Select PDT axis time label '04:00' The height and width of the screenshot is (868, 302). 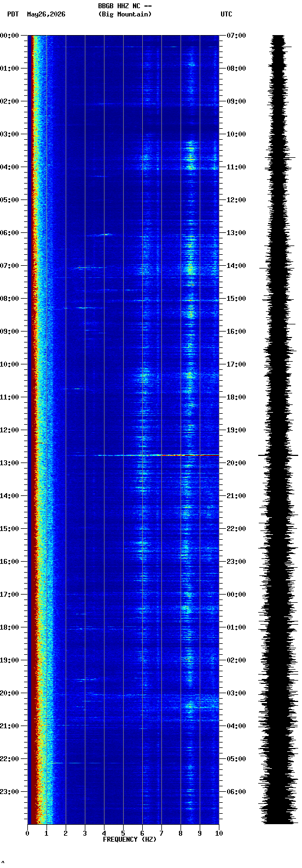click(10, 167)
